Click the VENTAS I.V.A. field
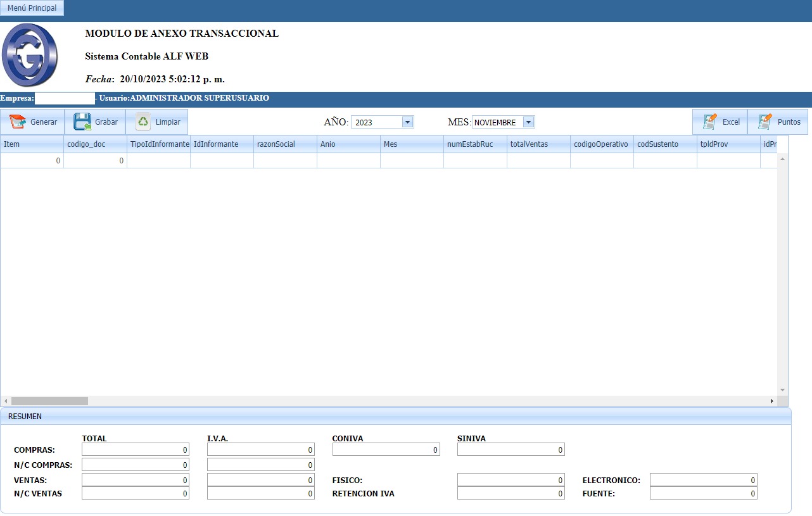Image resolution: width=812 pixels, height=516 pixels. click(x=261, y=481)
